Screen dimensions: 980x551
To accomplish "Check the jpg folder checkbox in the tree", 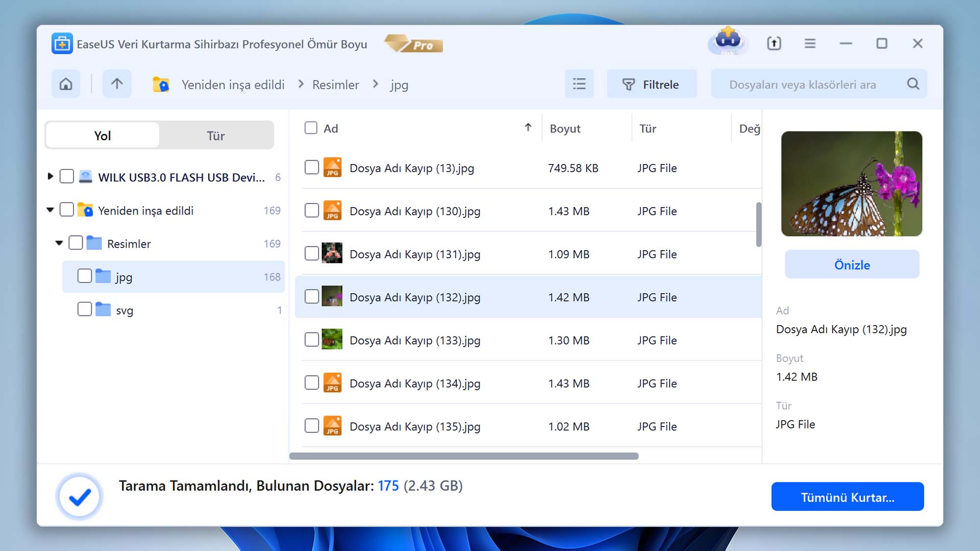I will 84,276.
